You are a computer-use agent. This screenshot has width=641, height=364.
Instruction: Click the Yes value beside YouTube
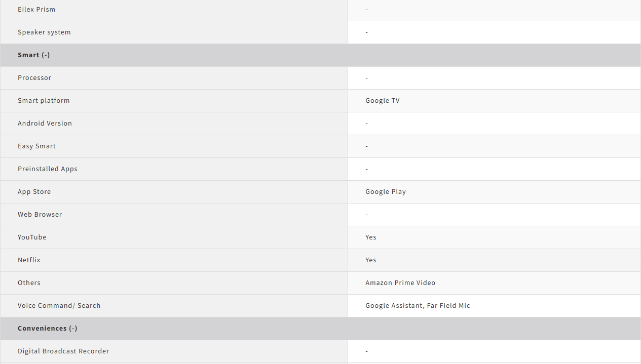[371, 237]
